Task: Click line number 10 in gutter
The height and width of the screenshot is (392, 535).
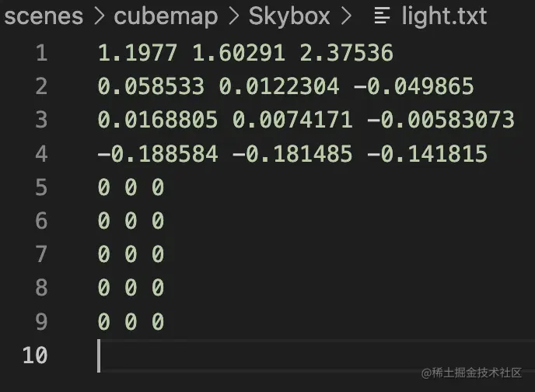Action: coord(35,355)
